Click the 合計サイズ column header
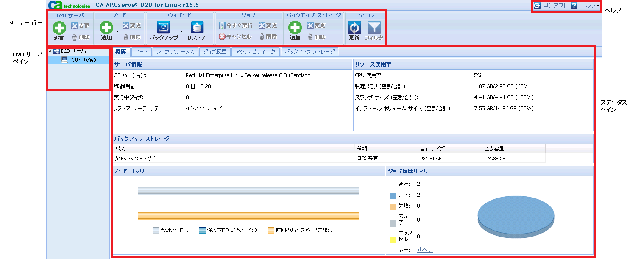Image resolution: width=644 pixels, height=259 pixels. click(449, 149)
